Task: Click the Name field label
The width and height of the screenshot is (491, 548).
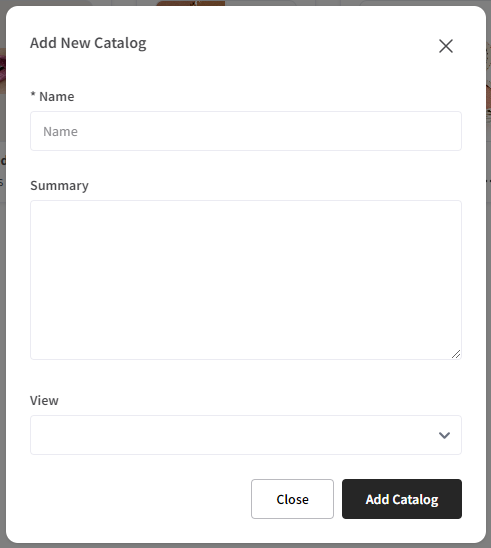Action: (57, 96)
